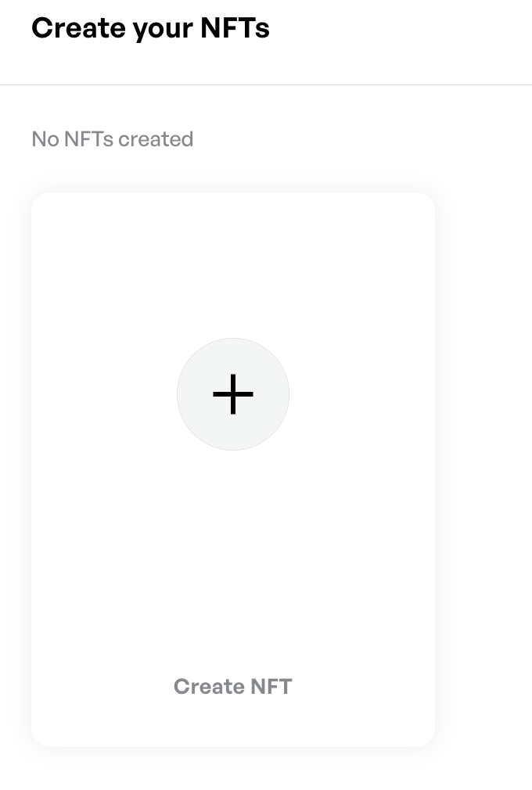Click the No NFTs created text
Screen dimensions: 532x790
[x=112, y=139]
